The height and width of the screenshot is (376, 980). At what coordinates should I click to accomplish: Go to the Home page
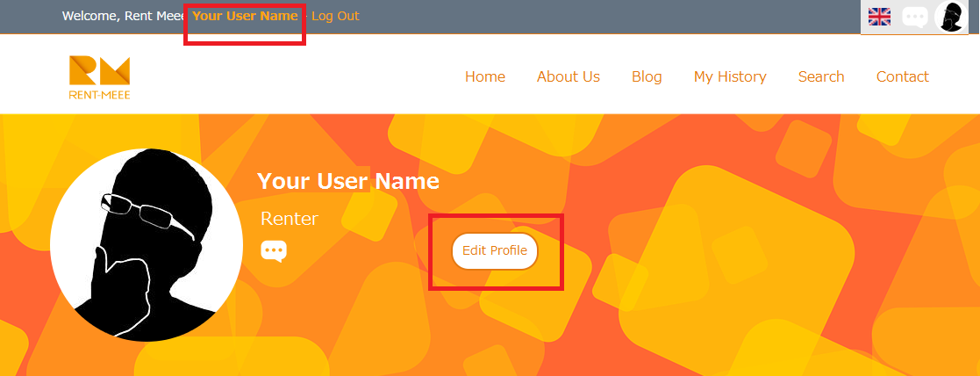(x=485, y=76)
